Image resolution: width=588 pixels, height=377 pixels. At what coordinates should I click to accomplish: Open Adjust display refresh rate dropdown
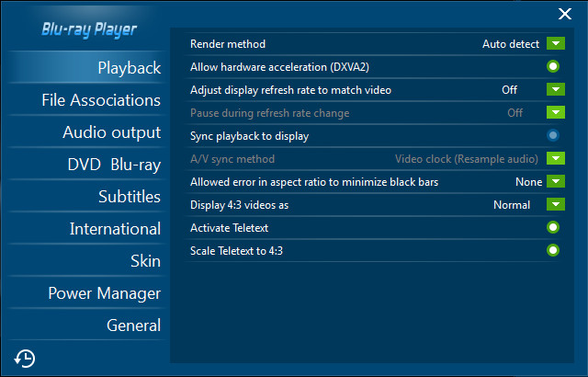pyautogui.click(x=555, y=89)
